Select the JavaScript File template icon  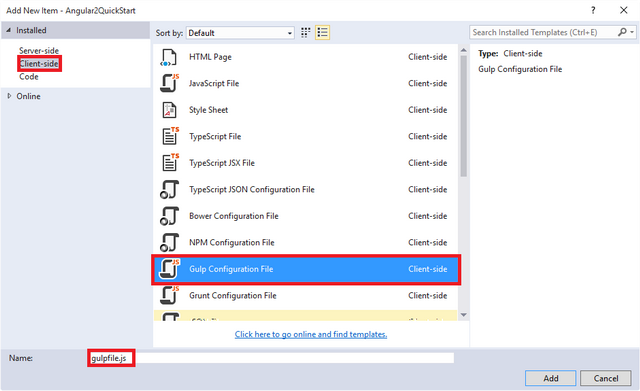click(169, 83)
